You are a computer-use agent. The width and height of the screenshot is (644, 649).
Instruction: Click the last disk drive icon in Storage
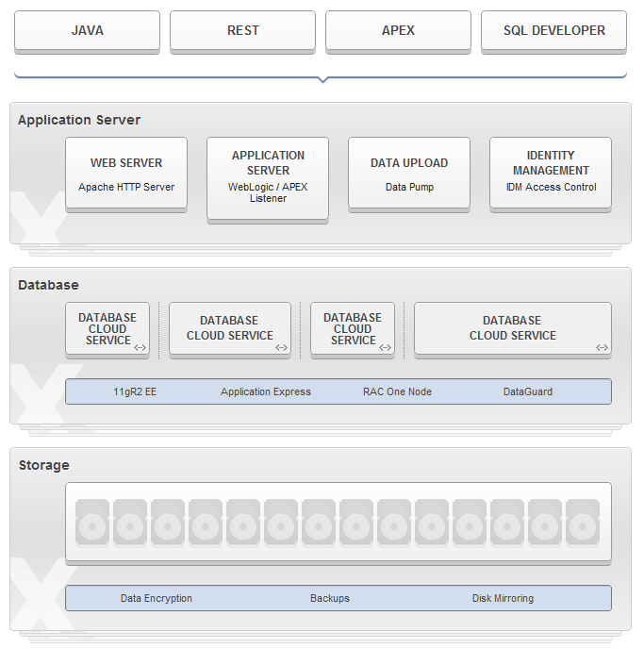(x=583, y=523)
